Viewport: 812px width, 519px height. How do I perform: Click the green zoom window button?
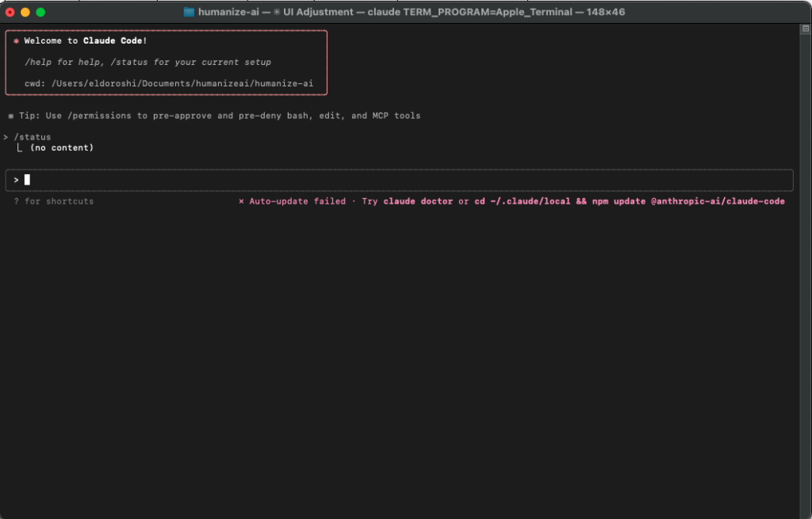(40, 13)
